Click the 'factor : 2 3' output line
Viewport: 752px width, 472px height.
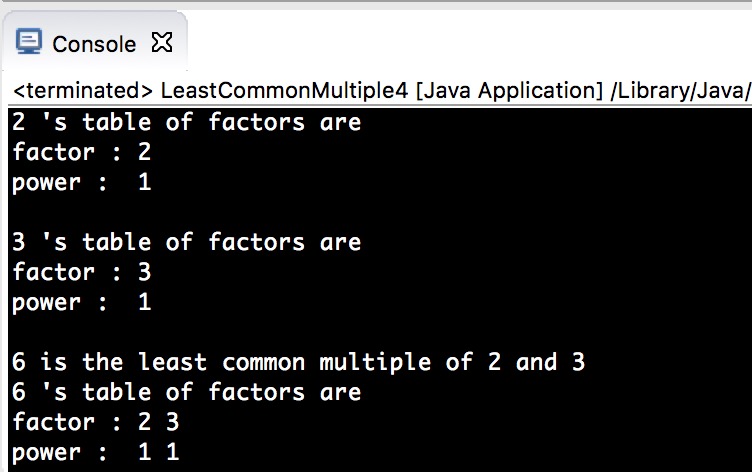(x=96, y=422)
